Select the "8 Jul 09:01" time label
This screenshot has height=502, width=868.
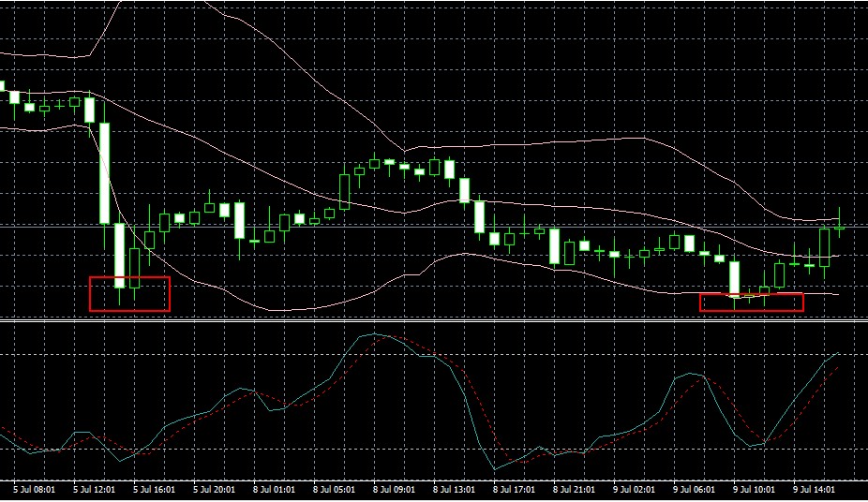point(394,489)
